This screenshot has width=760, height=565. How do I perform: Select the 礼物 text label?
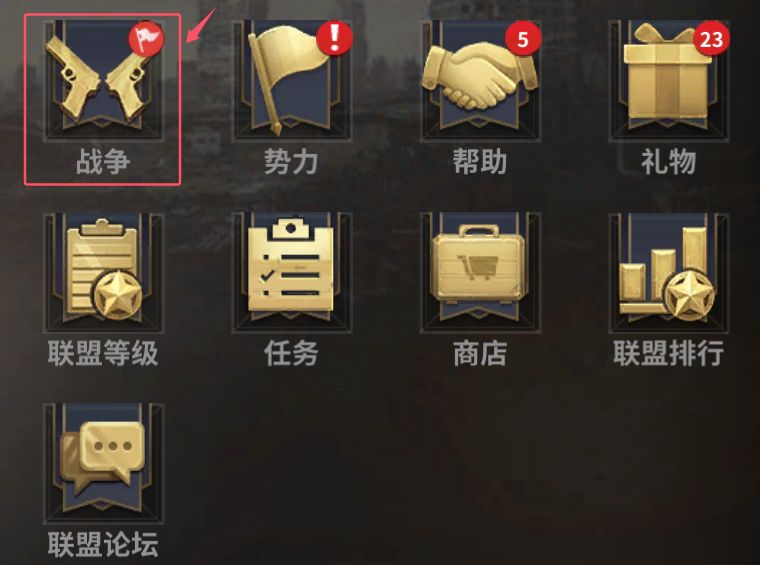668,161
